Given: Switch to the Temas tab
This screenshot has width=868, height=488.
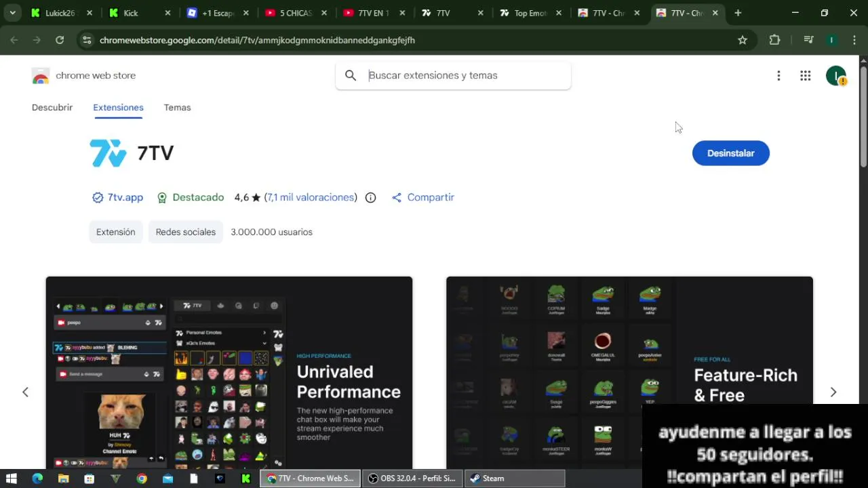Looking at the screenshot, I should pos(177,107).
